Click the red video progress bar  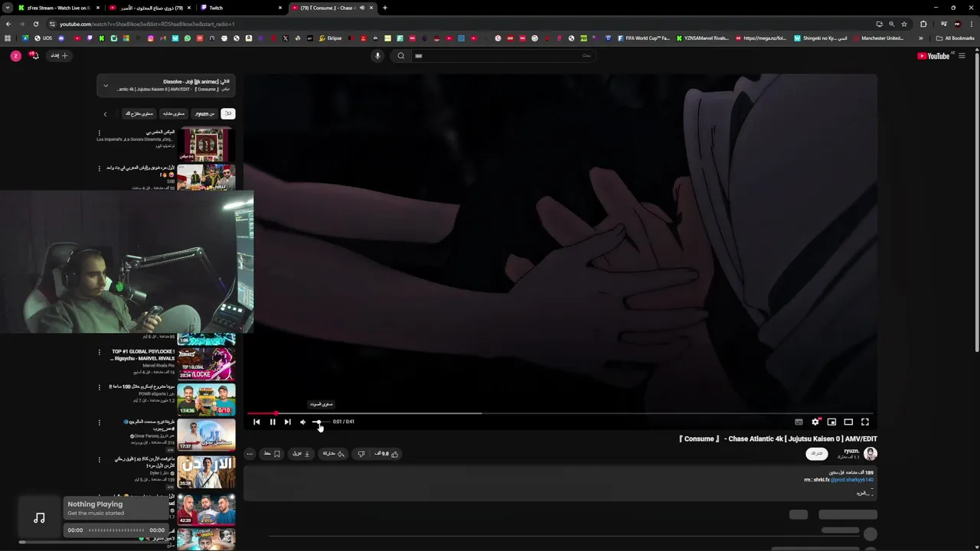click(560, 413)
